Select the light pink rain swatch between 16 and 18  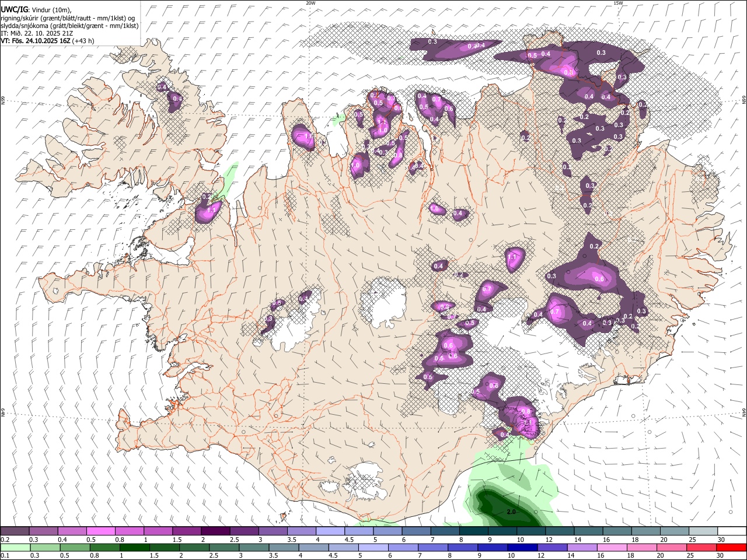point(612,547)
